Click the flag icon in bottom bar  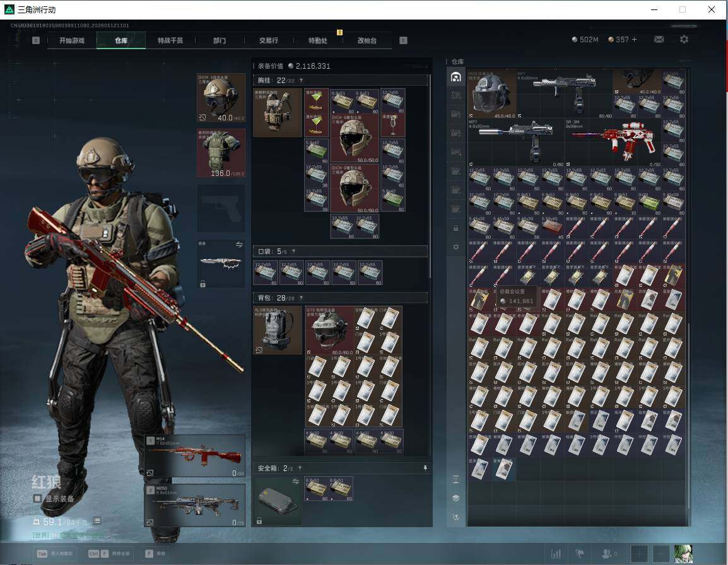(x=580, y=554)
